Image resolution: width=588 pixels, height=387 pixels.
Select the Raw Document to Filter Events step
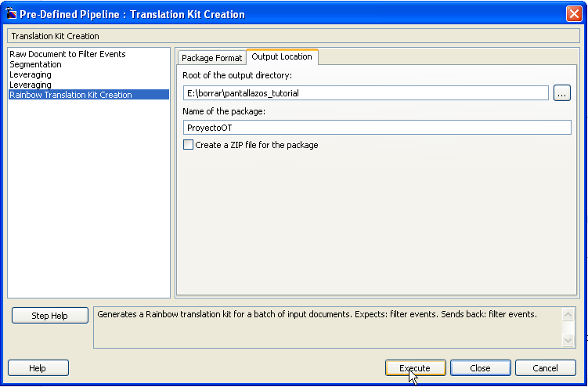tap(67, 54)
